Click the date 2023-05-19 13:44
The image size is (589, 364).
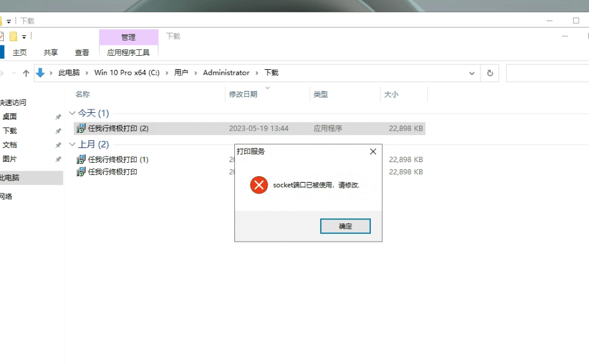coord(259,128)
